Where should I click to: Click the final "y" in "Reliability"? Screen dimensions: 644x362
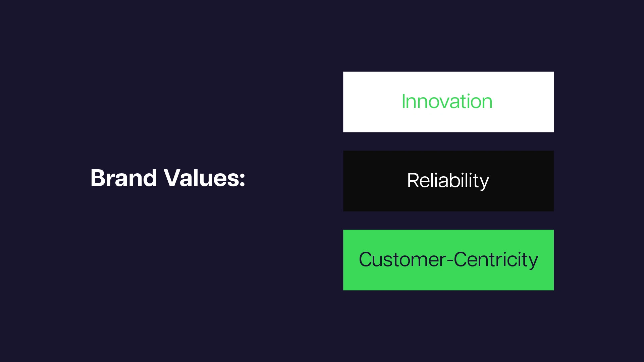(x=484, y=183)
